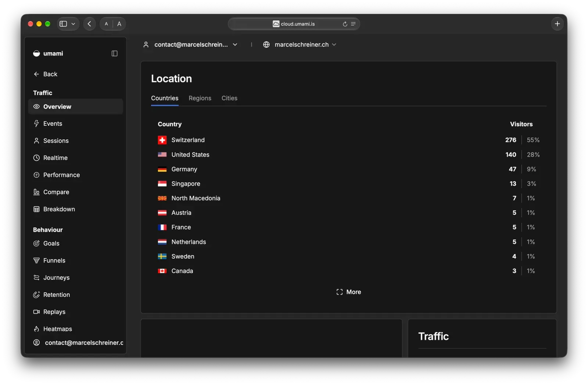Open Sessions via the person icon

[x=36, y=141]
